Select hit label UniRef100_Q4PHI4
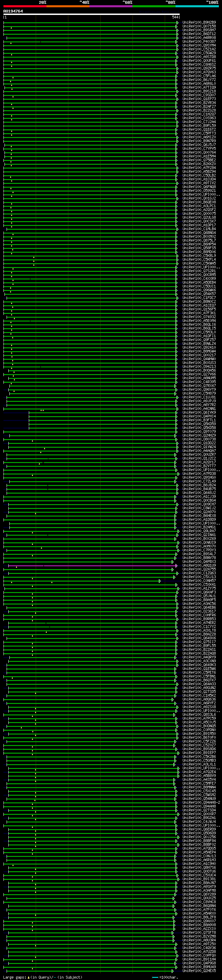 pos(199,416)
